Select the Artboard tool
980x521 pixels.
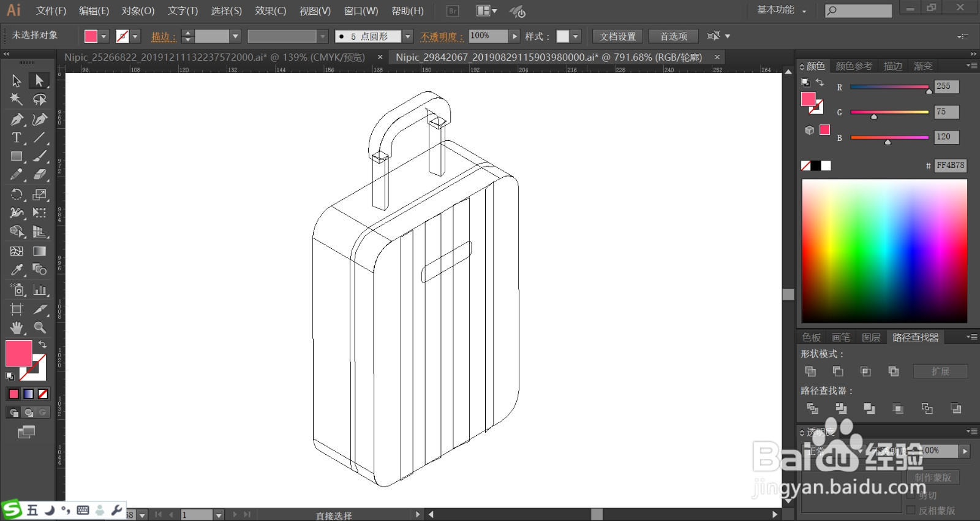(17, 309)
